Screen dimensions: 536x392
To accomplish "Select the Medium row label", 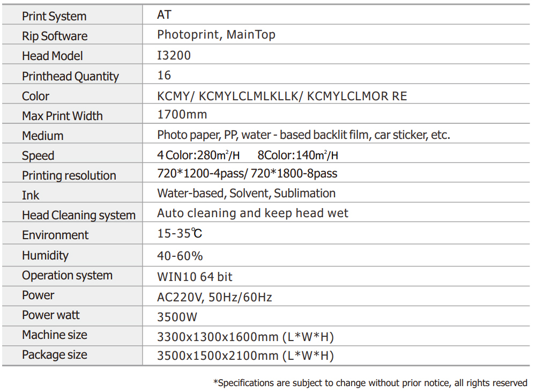I will [x=43, y=136].
